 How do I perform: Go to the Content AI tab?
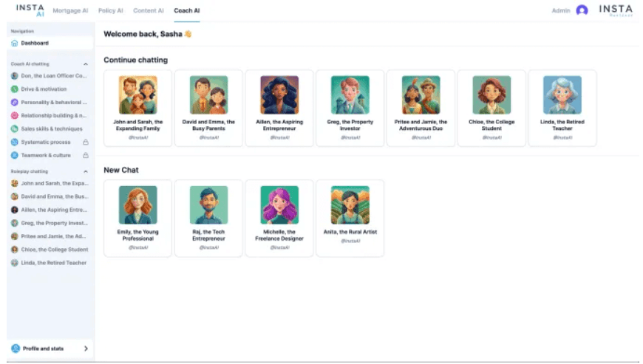pos(149,11)
